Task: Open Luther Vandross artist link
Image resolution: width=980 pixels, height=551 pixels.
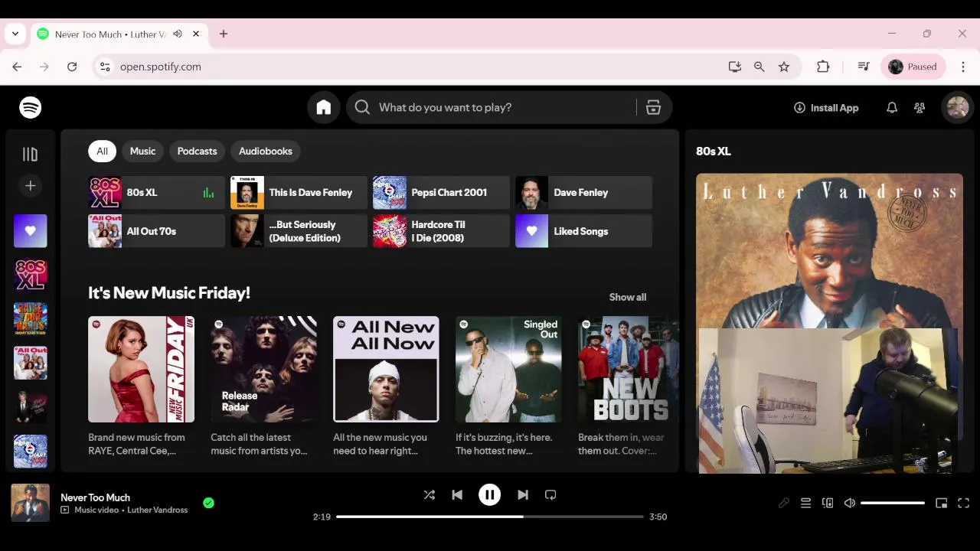Action: click(158, 510)
